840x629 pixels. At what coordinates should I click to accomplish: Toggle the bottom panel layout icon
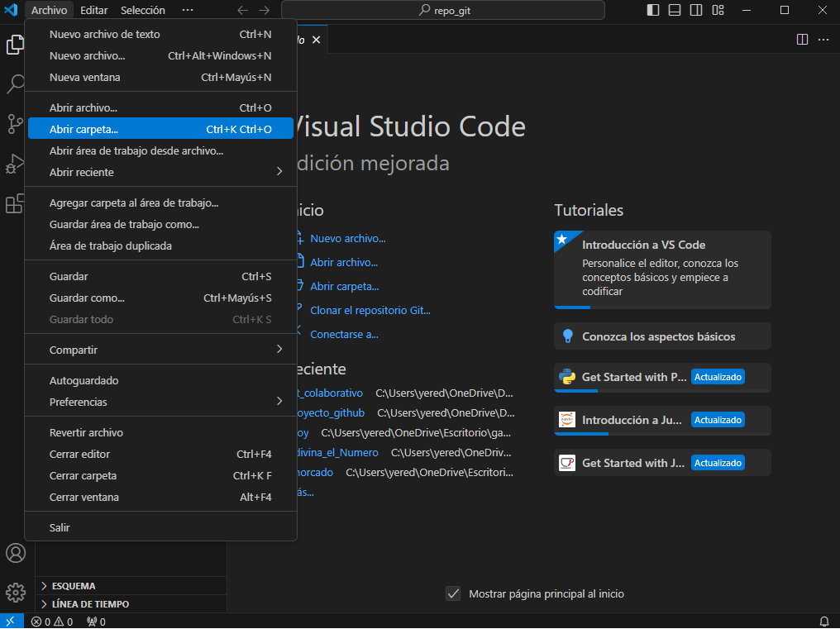(x=675, y=10)
